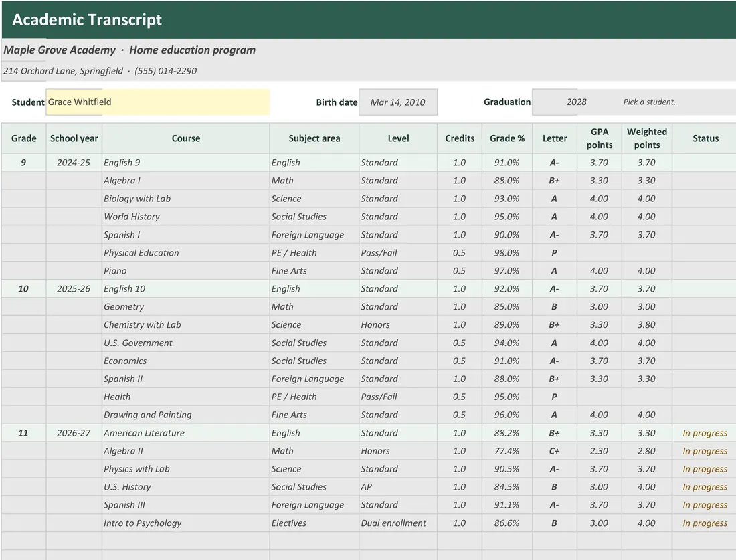Viewport: 736px width, 560px height.
Task: Select the American Literature course cell
Action: [186, 433]
